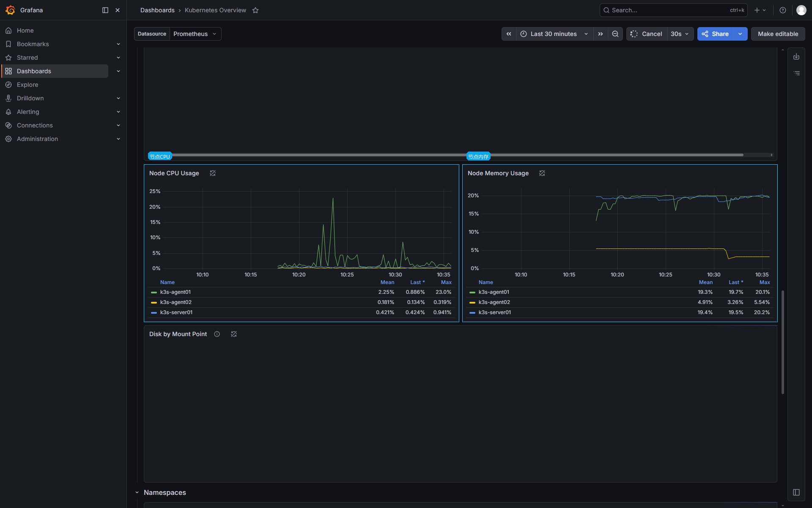
Task: Toggle k3s-server01 series in CPU legend
Action: pos(176,312)
